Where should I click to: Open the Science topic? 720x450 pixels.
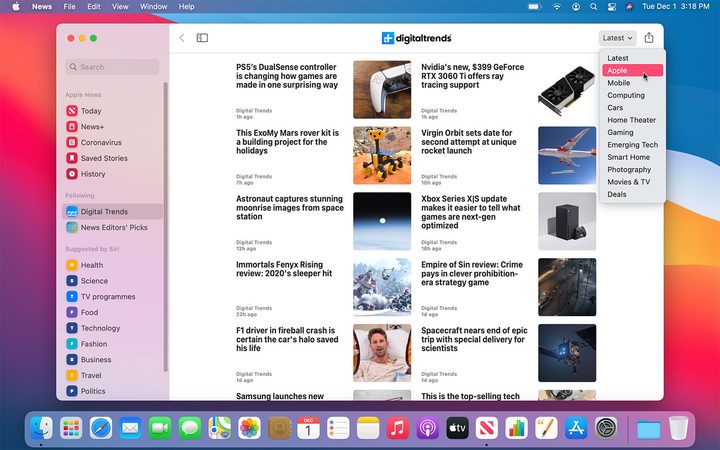point(113,281)
